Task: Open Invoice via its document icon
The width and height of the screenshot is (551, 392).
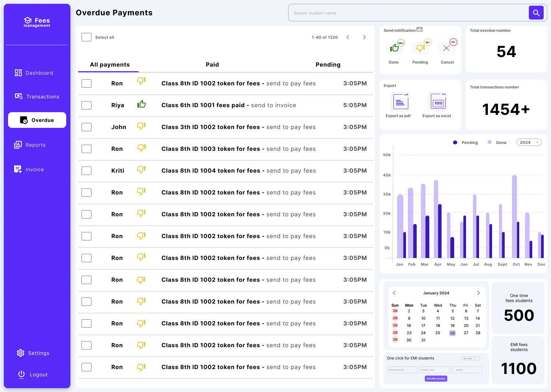Action: (18, 169)
